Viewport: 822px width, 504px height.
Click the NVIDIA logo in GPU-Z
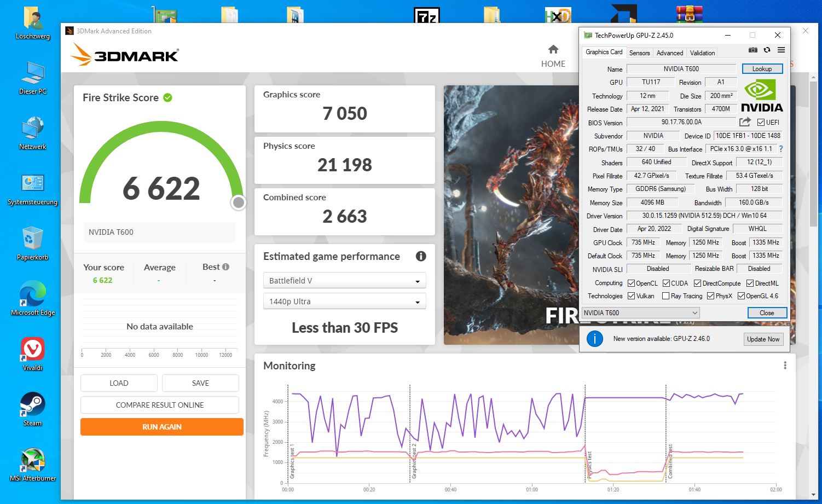coord(761,96)
